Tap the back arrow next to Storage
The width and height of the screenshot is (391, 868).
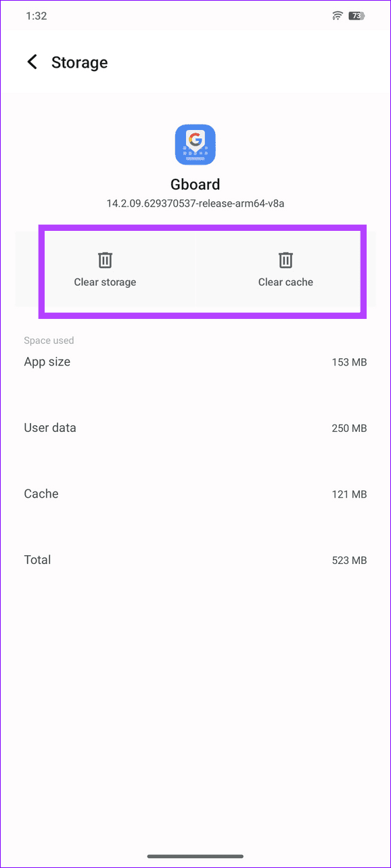tap(32, 62)
